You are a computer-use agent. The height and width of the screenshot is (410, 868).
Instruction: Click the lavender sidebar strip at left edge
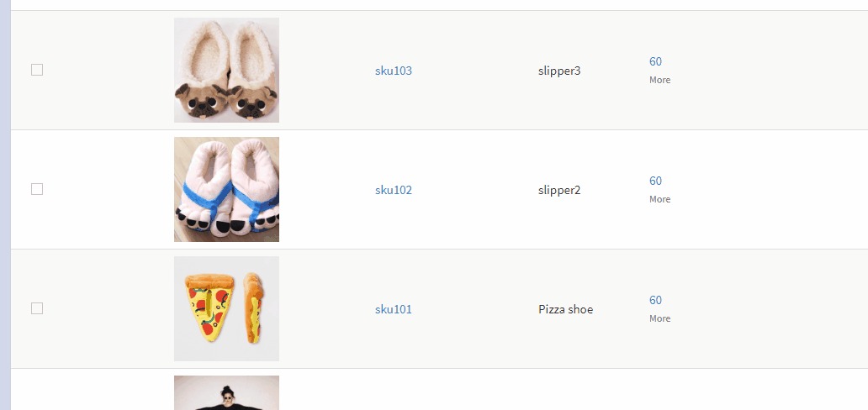(6, 205)
